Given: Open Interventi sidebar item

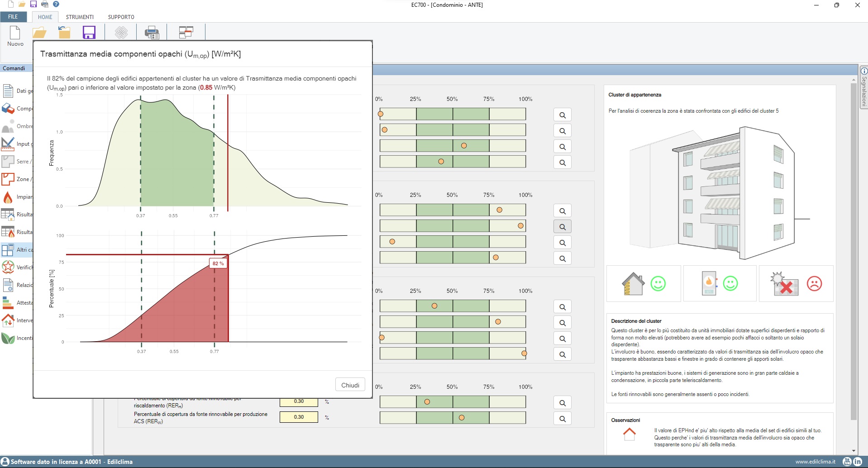Looking at the screenshot, I should point(17,320).
